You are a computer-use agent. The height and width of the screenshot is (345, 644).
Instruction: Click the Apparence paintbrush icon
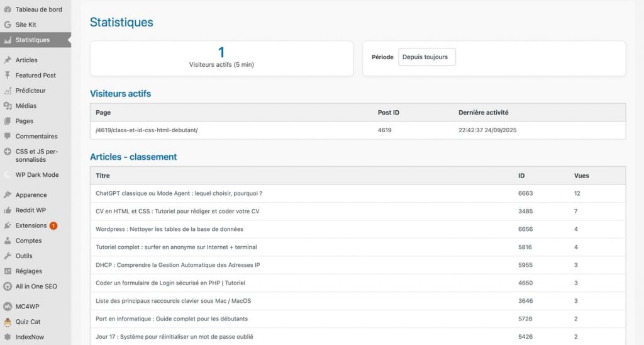tap(8, 195)
